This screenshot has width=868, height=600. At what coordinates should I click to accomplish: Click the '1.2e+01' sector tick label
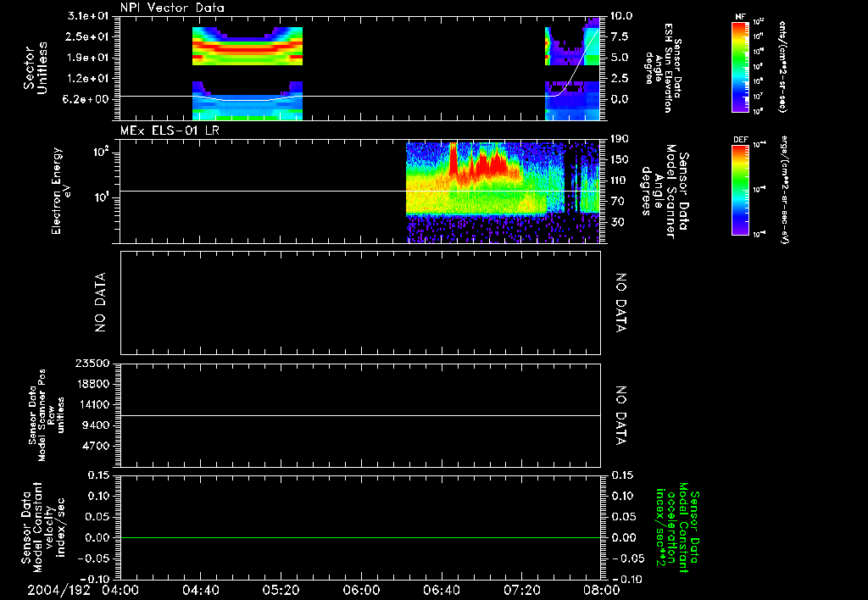pyautogui.click(x=88, y=79)
